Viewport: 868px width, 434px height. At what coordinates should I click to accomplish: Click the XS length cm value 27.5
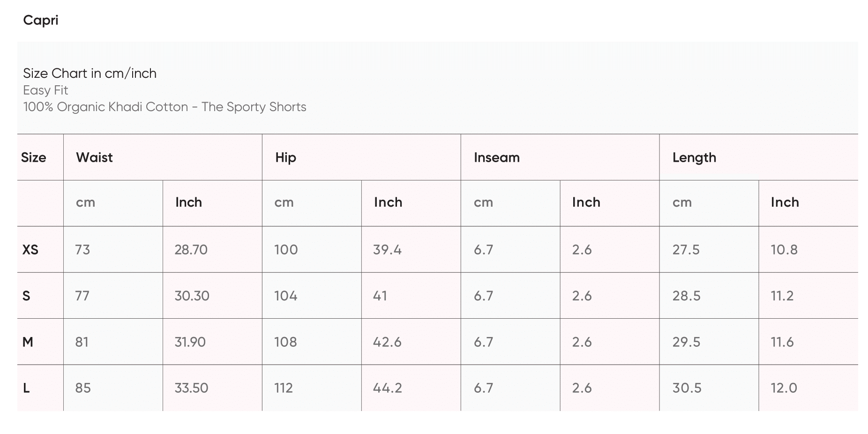(x=686, y=250)
